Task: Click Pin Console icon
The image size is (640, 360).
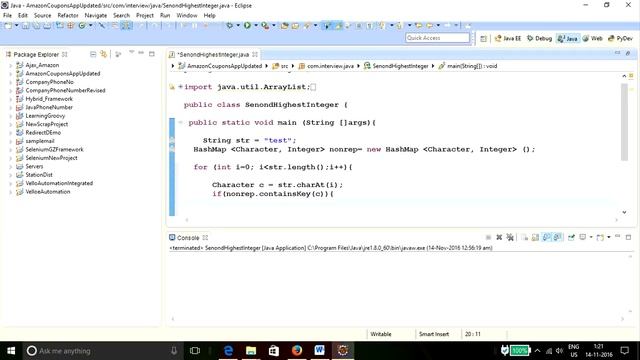Action: [571, 237]
